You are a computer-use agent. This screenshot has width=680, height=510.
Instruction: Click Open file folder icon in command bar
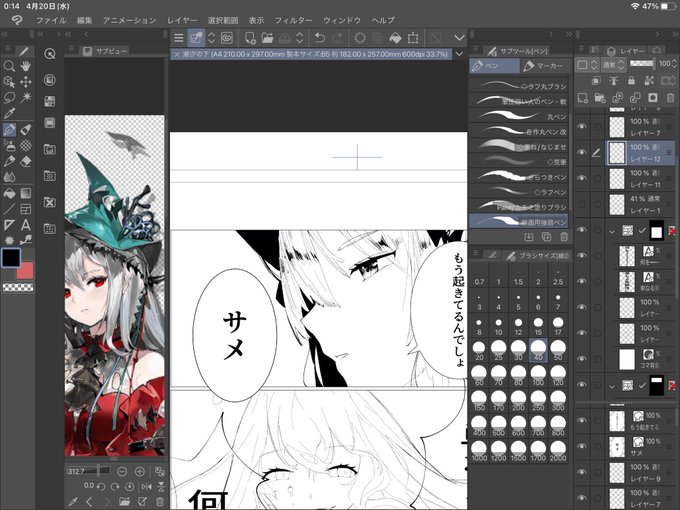(267, 38)
